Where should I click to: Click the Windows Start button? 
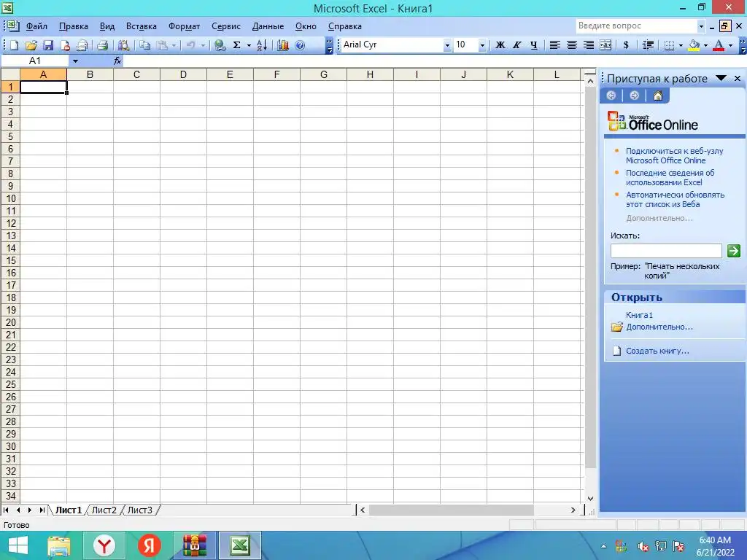click(18, 545)
